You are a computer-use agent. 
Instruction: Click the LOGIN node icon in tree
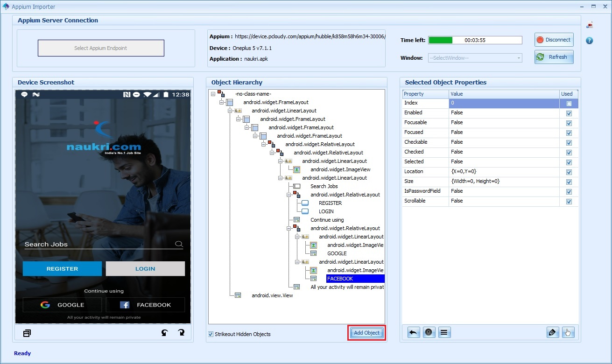(x=305, y=211)
